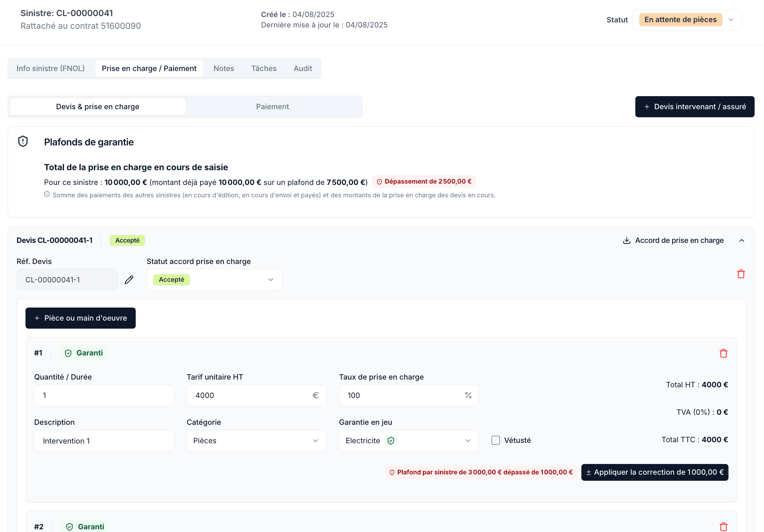This screenshot has width=764, height=532.
Task: Change the Accepté accord status dropdown
Action: (x=213, y=279)
